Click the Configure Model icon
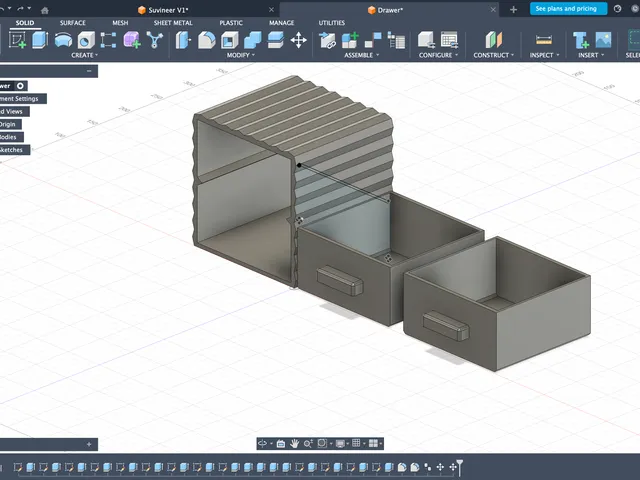Image resolution: width=640 pixels, height=480 pixels. click(426, 40)
